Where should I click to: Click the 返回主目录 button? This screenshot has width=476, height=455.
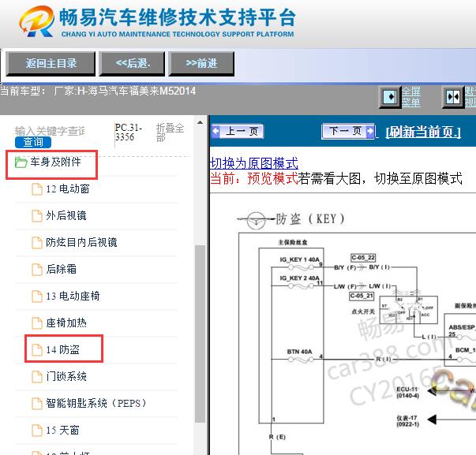[51, 64]
